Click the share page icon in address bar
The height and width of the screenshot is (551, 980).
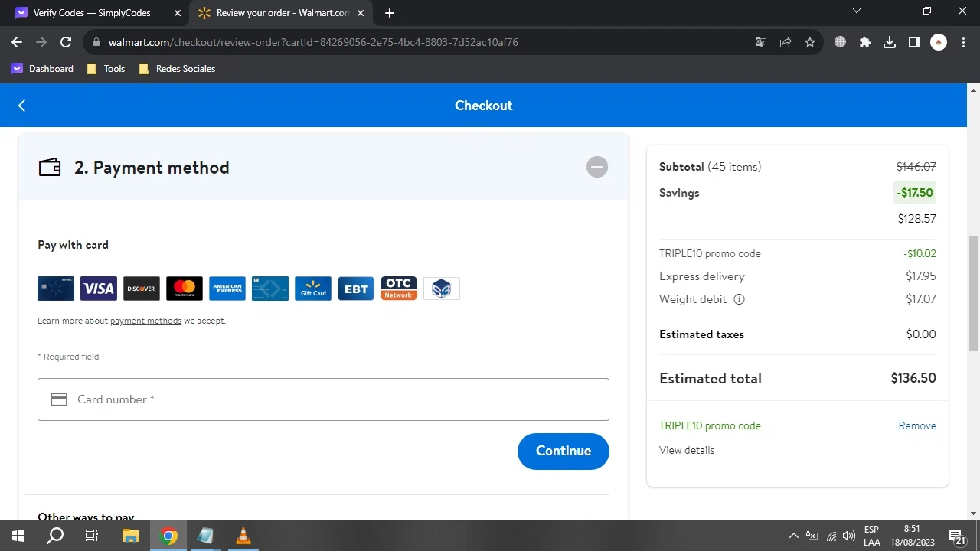coord(786,42)
